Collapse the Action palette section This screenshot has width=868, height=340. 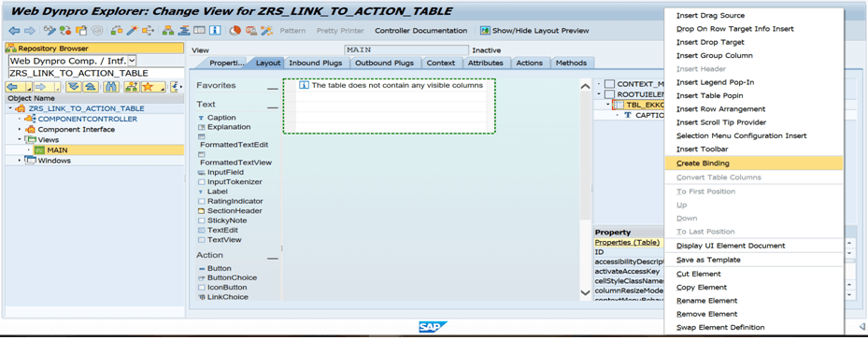(272, 258)
